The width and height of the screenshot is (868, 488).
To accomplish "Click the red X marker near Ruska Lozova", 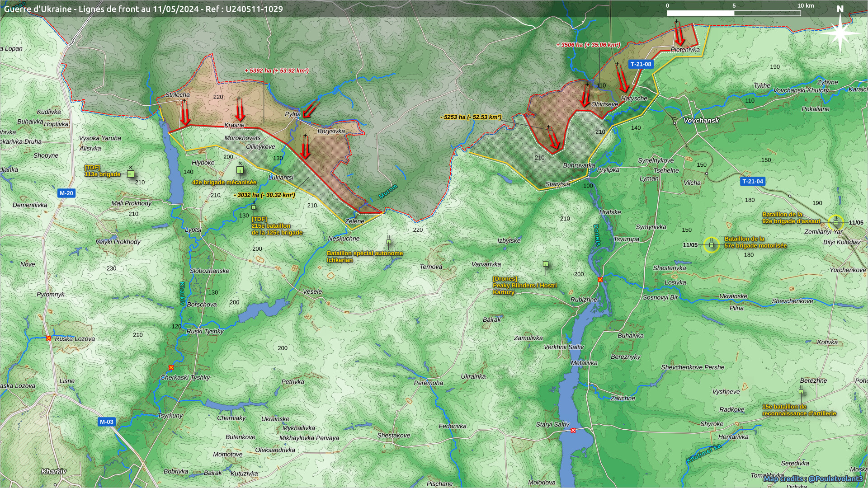I will click(48, 338).
